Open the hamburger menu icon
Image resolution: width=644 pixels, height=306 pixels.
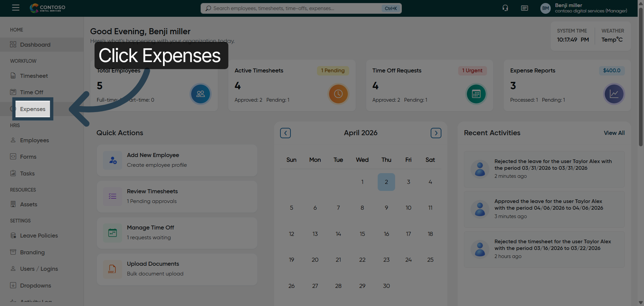tap(15, 8)
